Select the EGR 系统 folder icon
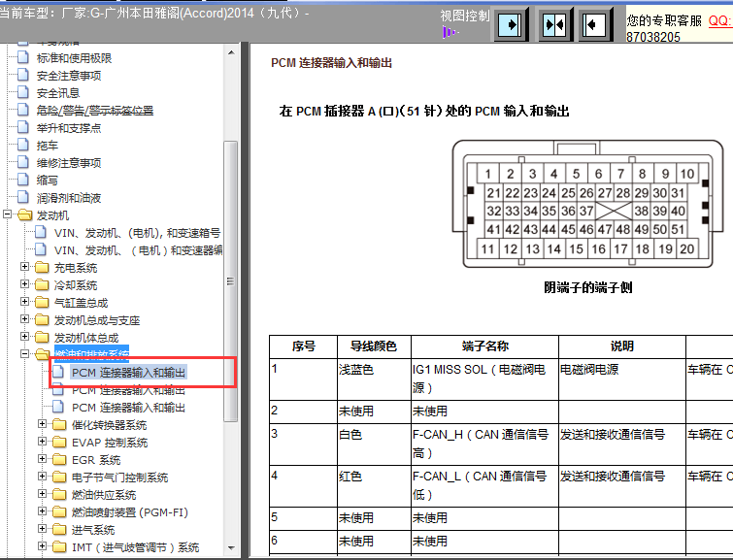The image size is (733, 560). point(59,459)
